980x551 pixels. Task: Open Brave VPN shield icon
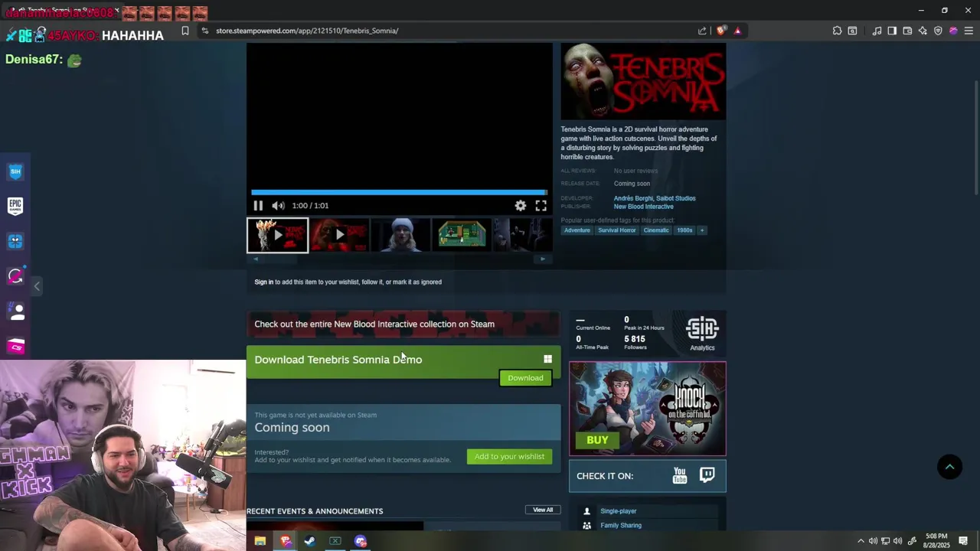(938, 31)
